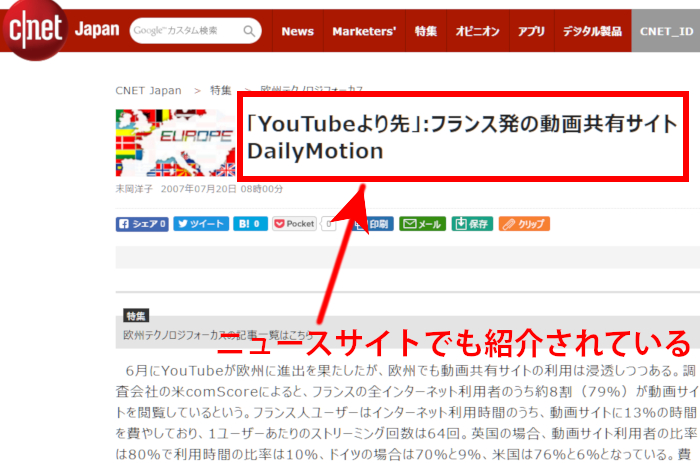This screenshot has height=463, width=700.
Task: Click the article title YouTubeより先
Action: [x=462, y=137]
